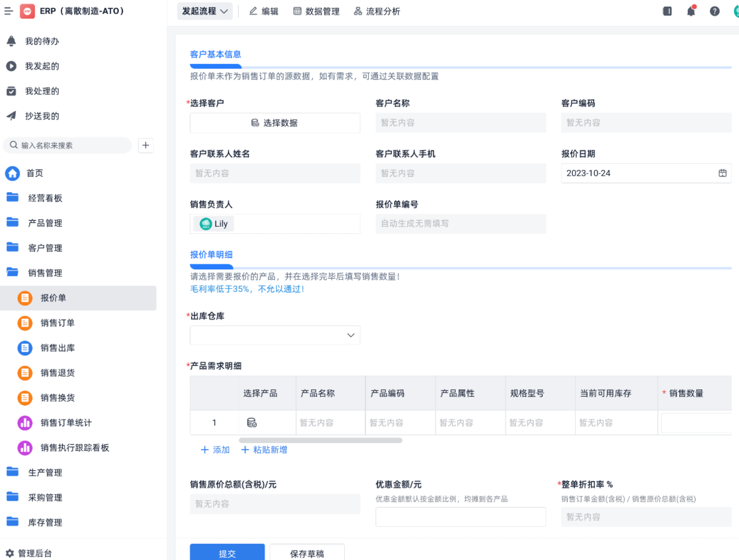Open the notification bell in the top bar
The width and height of the screenshot is (739, 560).
(x=691, y=11)
